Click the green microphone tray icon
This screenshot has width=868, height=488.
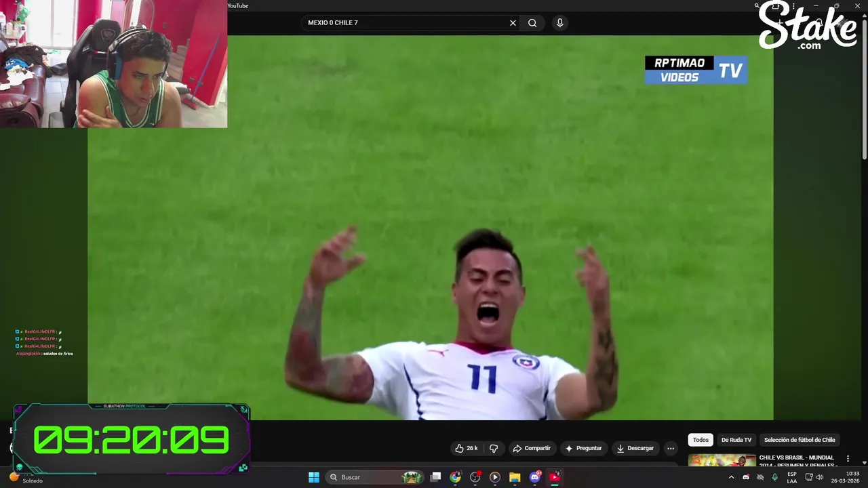774,477
